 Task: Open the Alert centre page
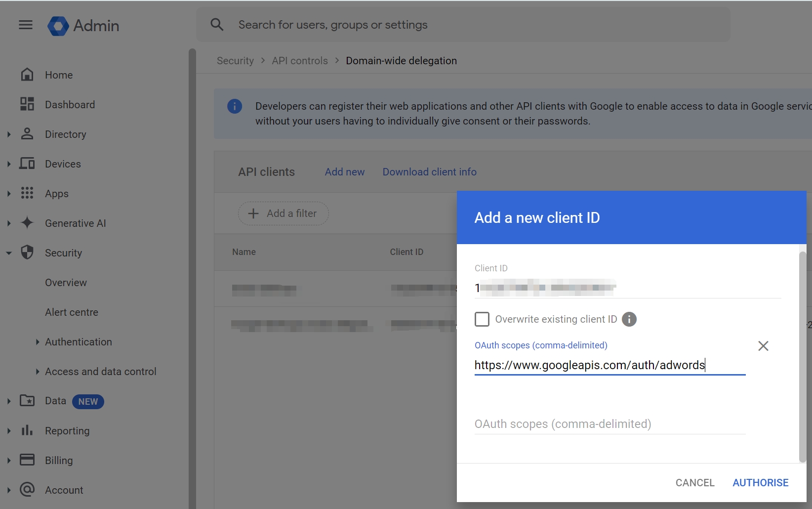[x=72, y=312]
